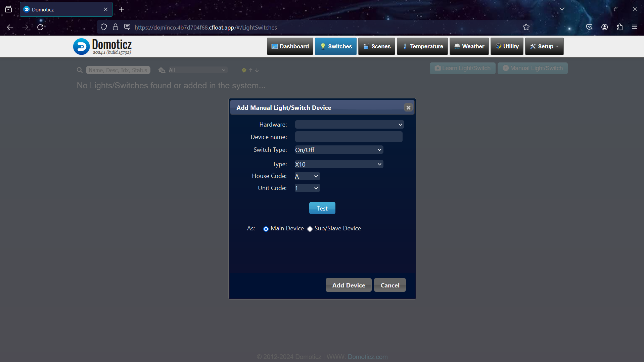Click the browser address bar URL
644x362 pixels.
pos(206,28)
